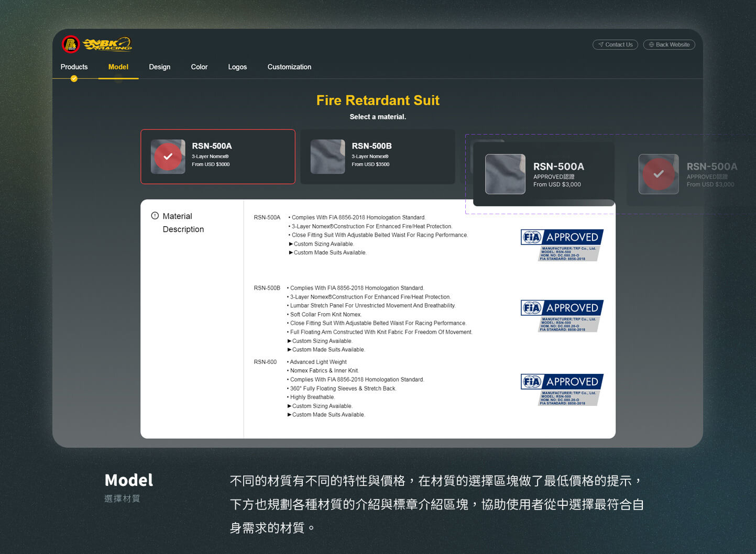Click the Model tab
Viewport: 756px width, 554px height.
pyautogui.click(x=118, y=67)
